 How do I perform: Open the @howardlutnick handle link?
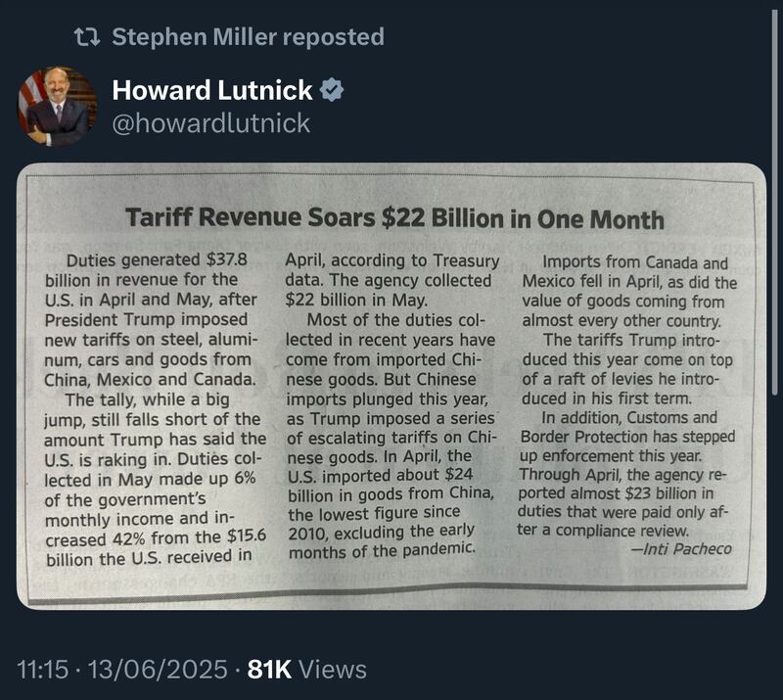(210, 123)
